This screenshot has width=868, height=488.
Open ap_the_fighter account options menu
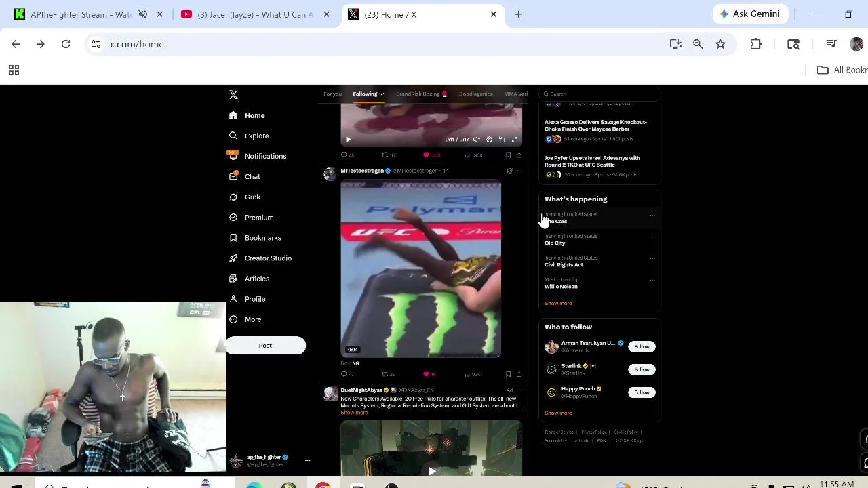(307, 460)
